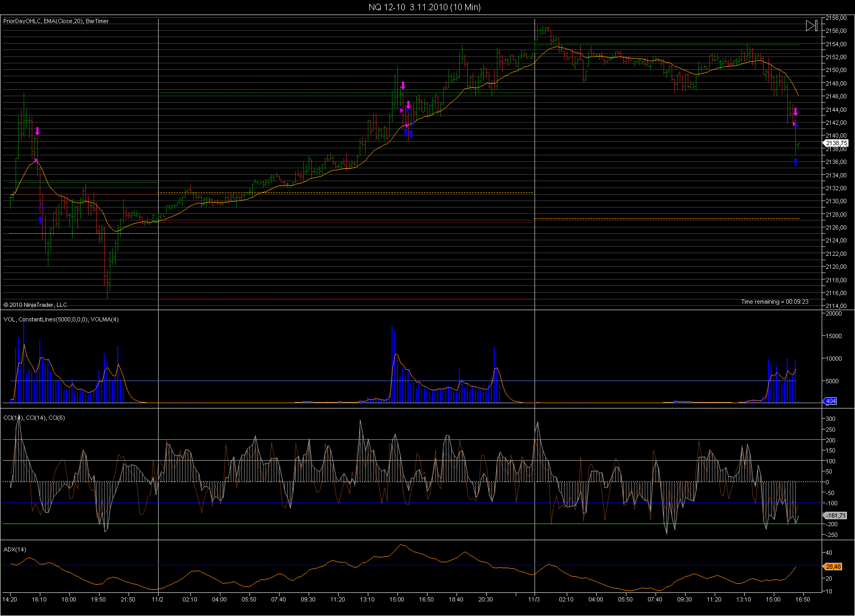Click the Time remaining countdown text
Image resolution: width=855 pixels, height=616 pixels.
point(774,302)
